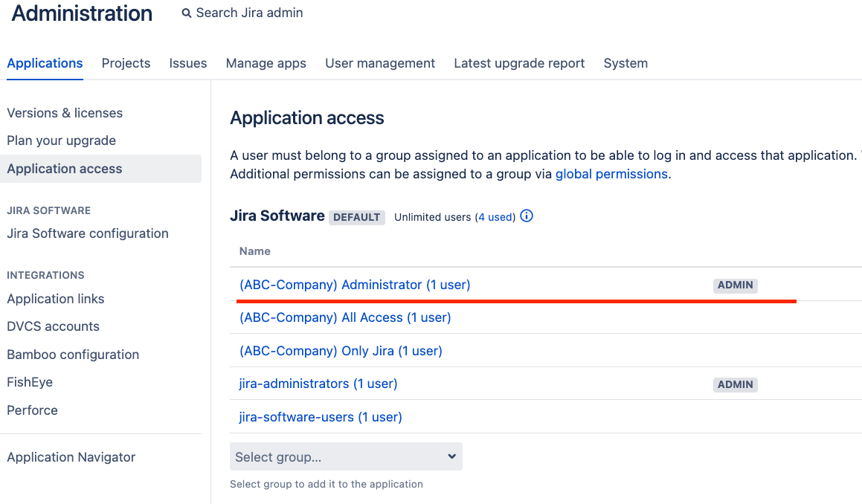Follow the global permissions link
862x504 pixels.
tap(611, 174)
